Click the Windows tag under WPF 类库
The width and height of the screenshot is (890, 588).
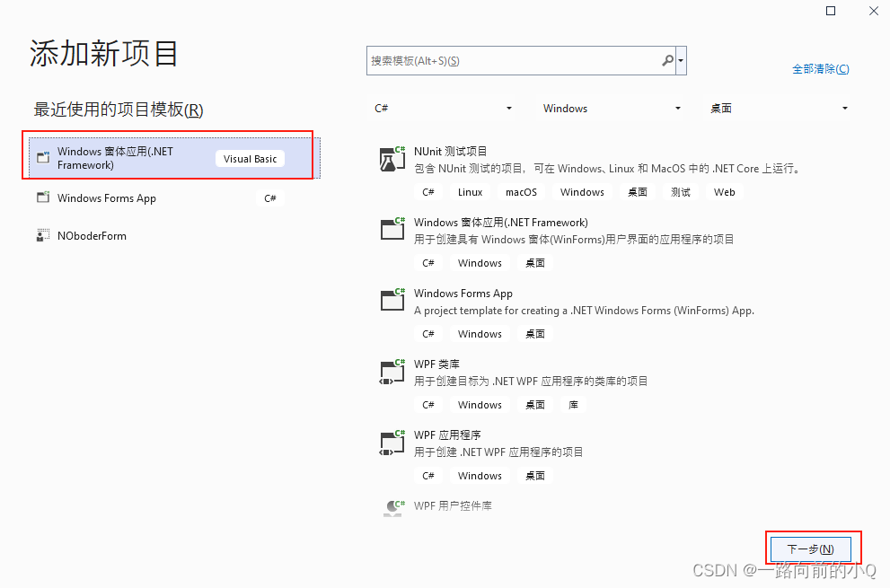coord(480,405)
